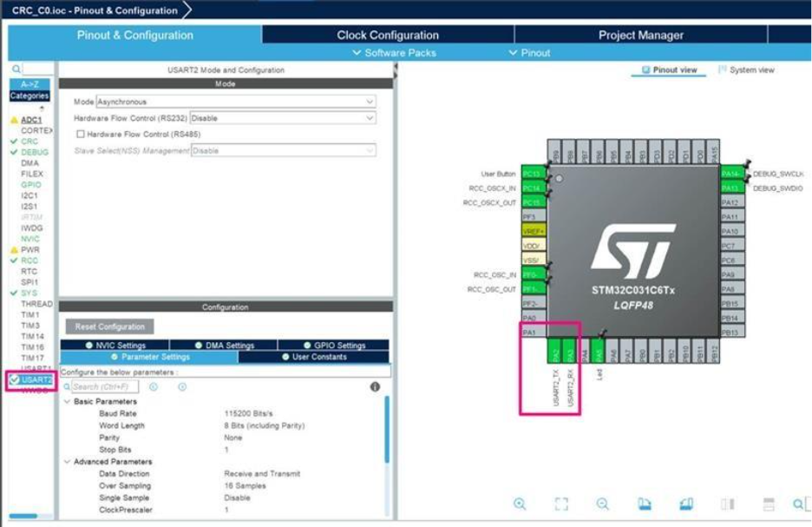Click the Categories view button

point(29,96)
